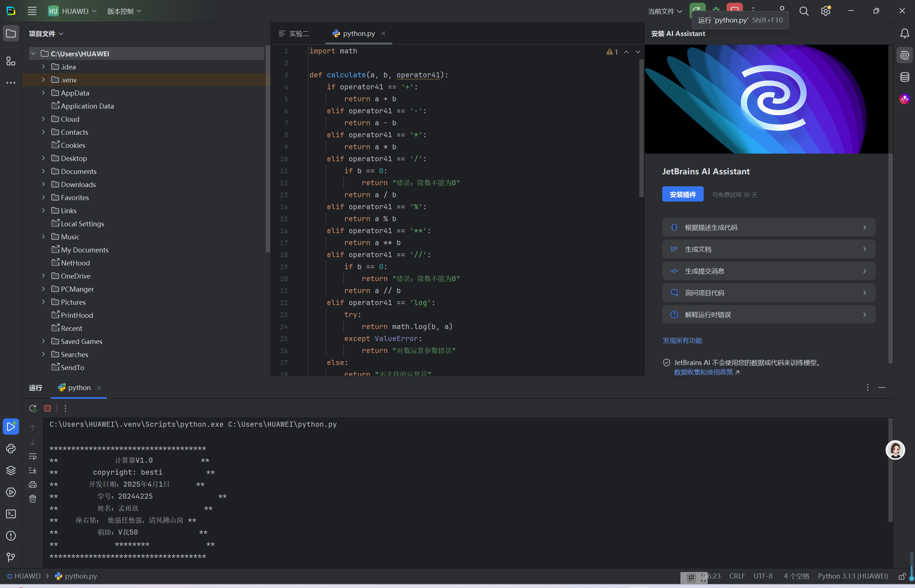The width and height of the screenshot is (915, 588).
Task: Toggle scroll to end in console
Action: 33,470
